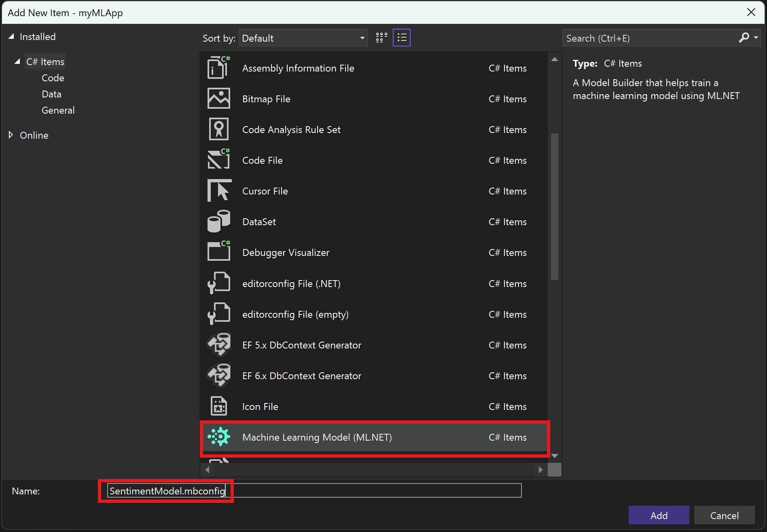Switch templates to grid view

[381, 37]
